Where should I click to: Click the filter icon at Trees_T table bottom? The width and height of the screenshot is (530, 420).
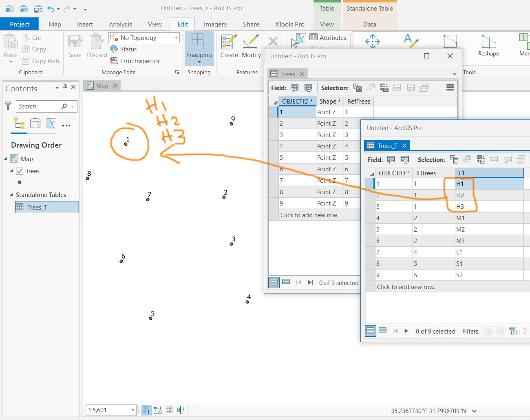pos(513,331)
